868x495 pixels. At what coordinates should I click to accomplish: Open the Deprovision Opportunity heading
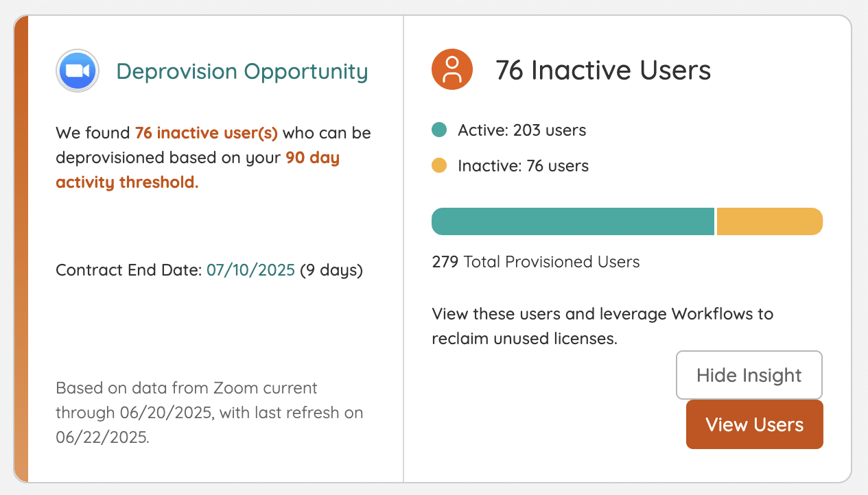coord(242,71)
